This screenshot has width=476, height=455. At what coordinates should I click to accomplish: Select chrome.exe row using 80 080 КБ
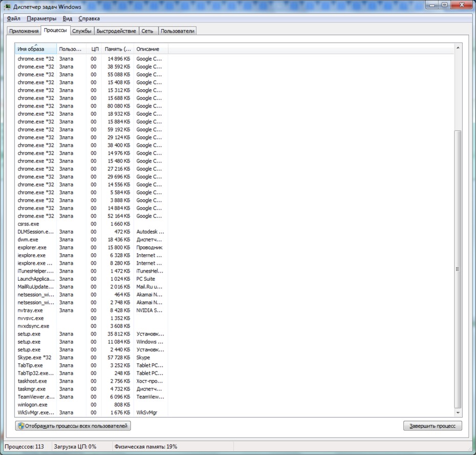91,106
